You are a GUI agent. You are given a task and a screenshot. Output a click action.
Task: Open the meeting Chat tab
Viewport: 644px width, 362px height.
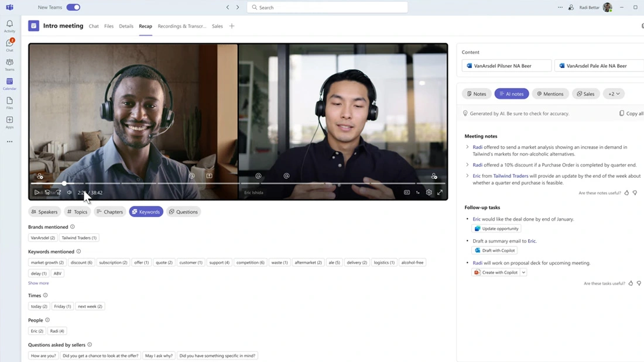(94, 26)
